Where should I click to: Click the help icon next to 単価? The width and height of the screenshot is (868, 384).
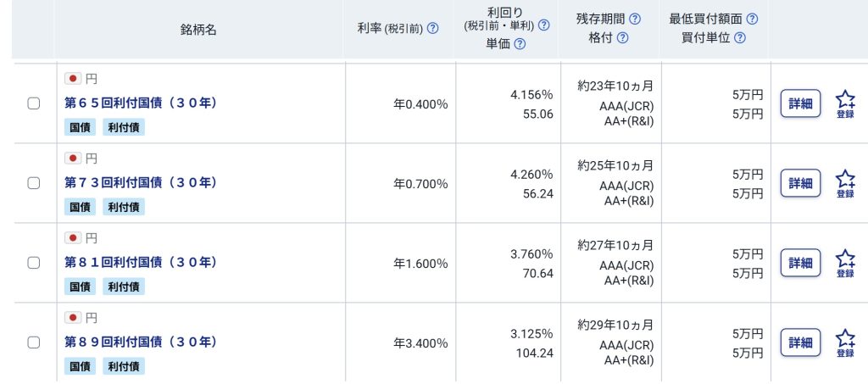click(x=520, y=44)
